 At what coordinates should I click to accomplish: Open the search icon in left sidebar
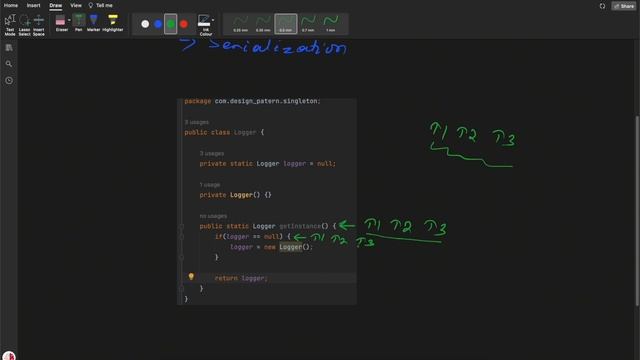pos(9,64)
